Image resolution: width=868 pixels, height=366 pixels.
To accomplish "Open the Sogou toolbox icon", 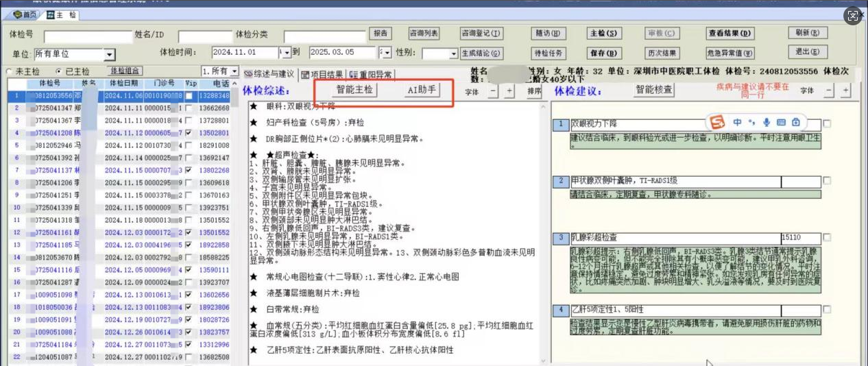I will coord(796,123).
